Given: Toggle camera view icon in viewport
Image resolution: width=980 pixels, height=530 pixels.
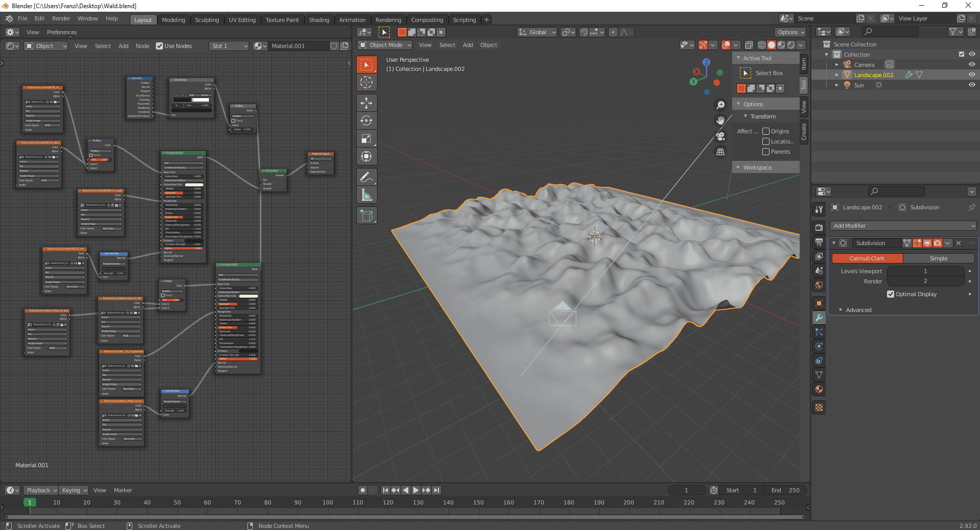Looking at the screenshot, I should coord(720,136).
